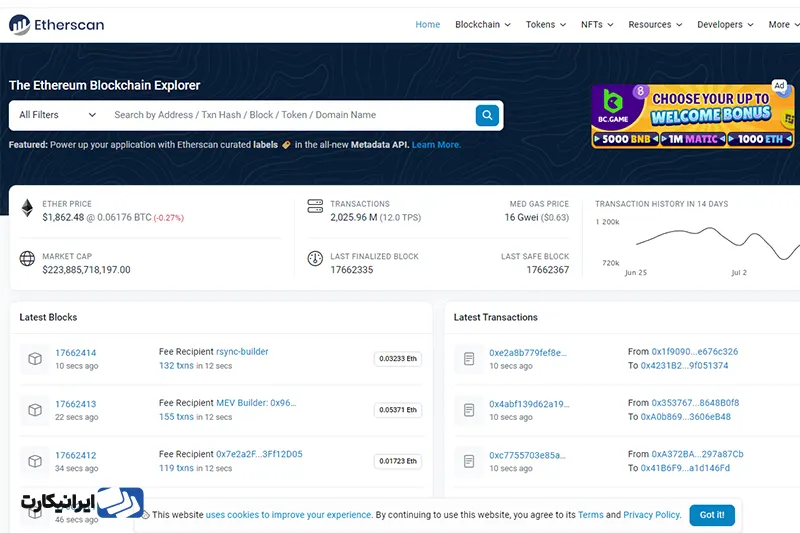Click the BC.GAME welcome bonus ad banner
This screenshot has width=800, height=533.
tap(693, 116)
